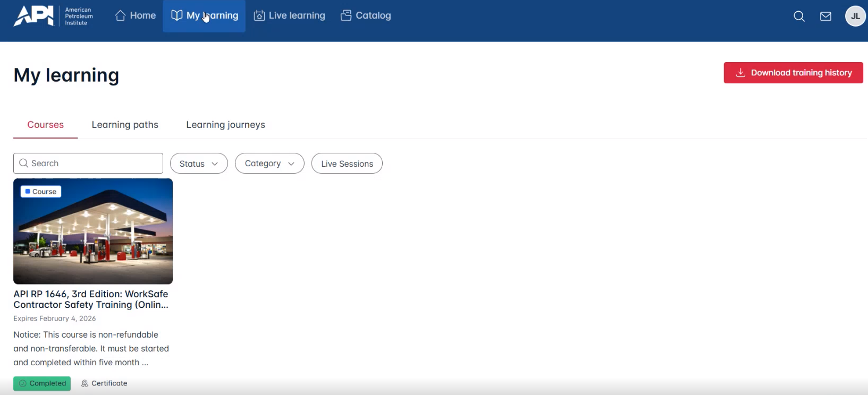868x395 pixels.
Task: Expand the Status filter dropdown
Action: (x=199, y=164)
